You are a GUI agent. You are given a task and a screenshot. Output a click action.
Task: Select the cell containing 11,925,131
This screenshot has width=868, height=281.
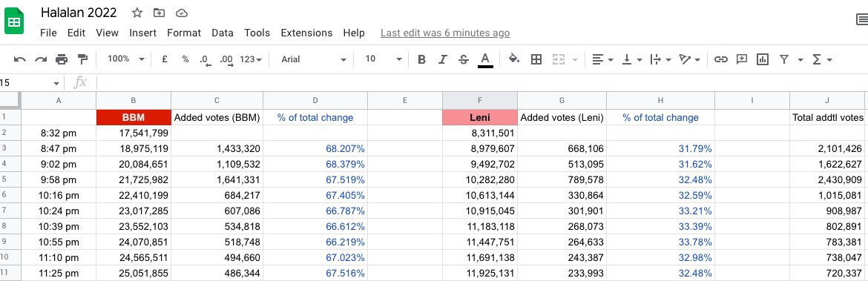[480, 274]
